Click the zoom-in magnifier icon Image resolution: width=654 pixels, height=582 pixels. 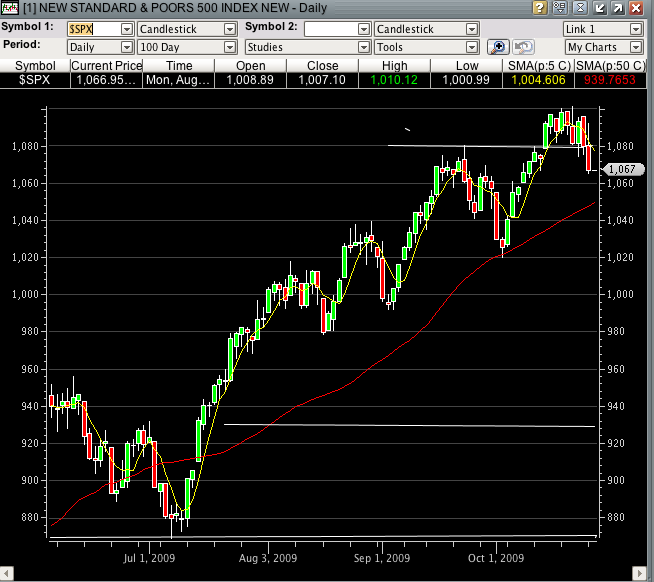[498, 47]
